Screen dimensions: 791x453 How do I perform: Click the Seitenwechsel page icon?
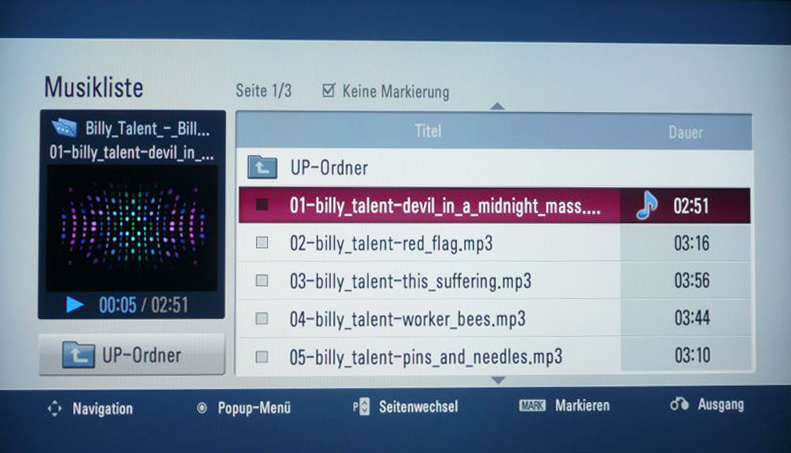361,407
